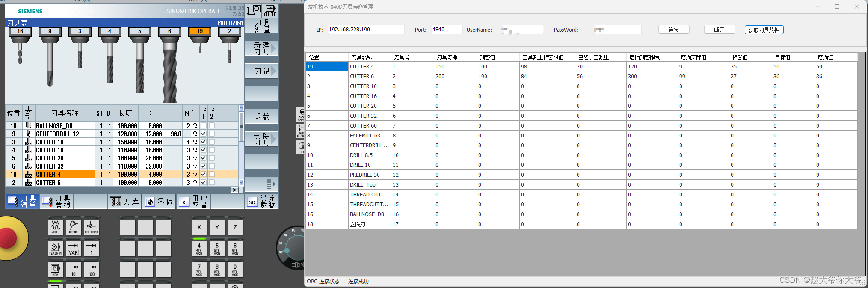Click the REF.POINT key

[91, 227]
